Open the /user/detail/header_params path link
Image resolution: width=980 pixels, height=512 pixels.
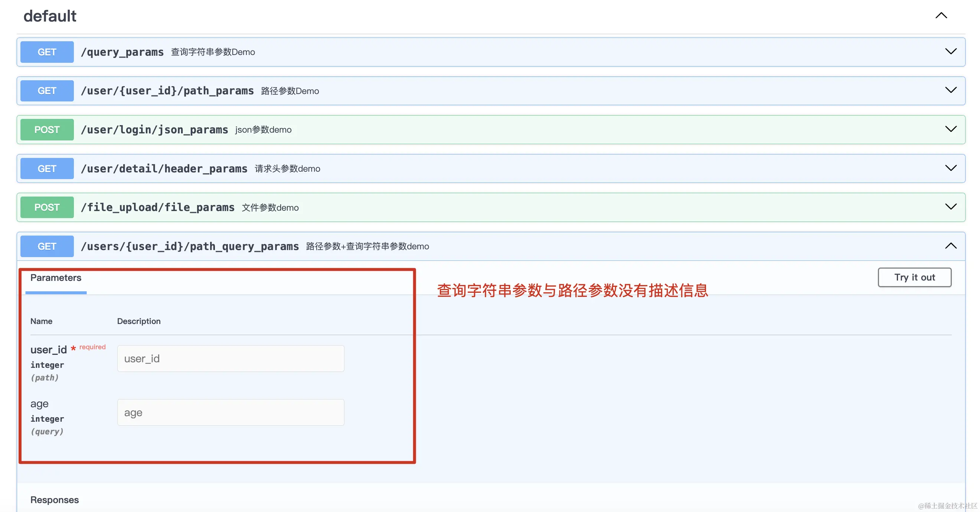pos(164,169)
